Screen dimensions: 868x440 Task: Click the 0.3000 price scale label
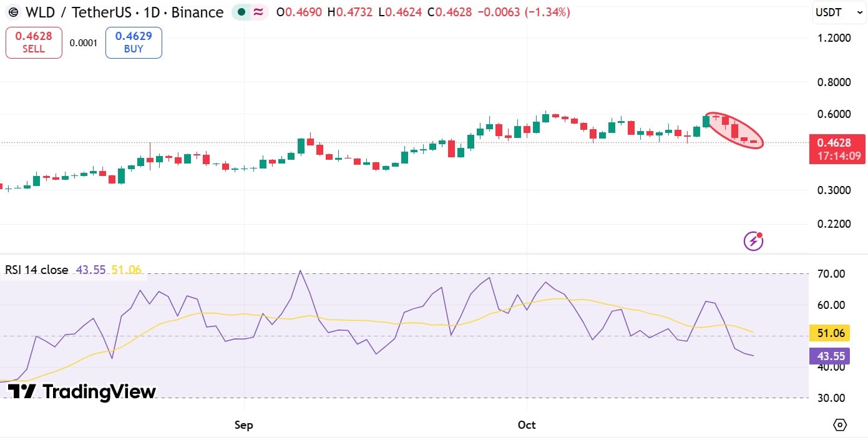pyautogui.click(x=835, y=190)
